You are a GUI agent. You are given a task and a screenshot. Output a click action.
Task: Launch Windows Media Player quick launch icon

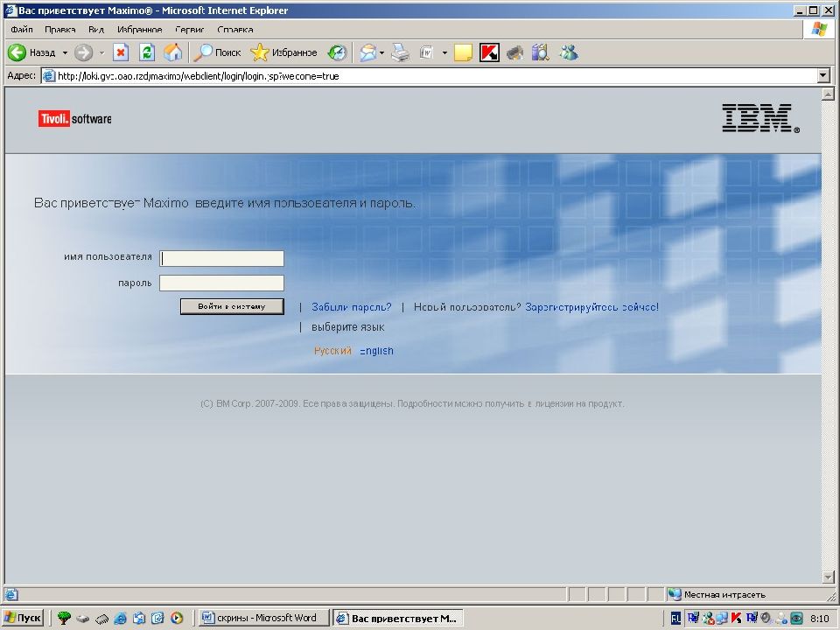tap(177, 618)
